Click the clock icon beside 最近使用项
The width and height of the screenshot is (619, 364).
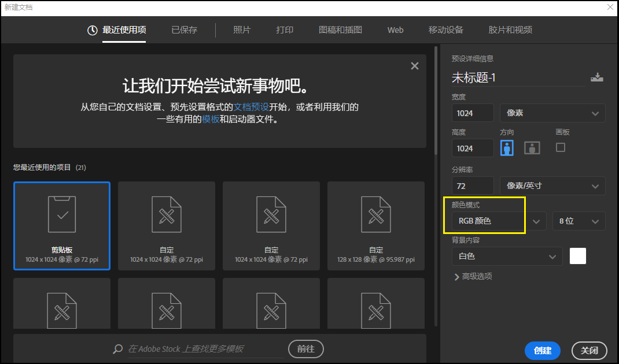[93, 29]
